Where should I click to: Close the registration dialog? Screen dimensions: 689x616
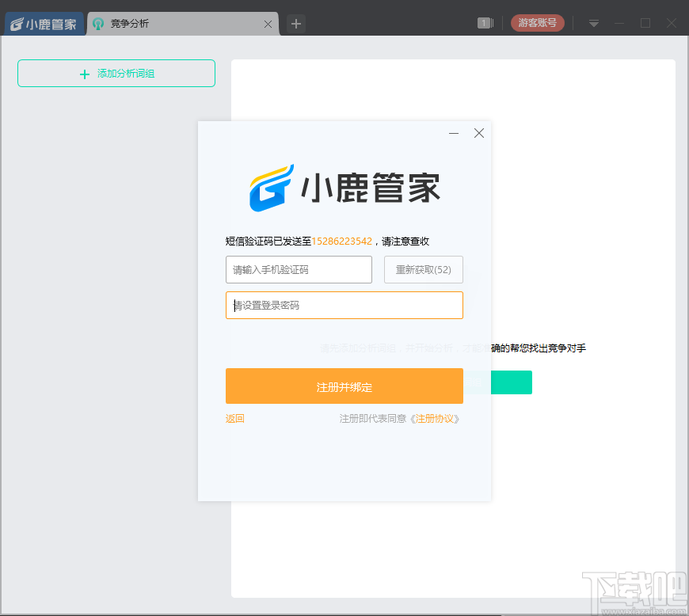point(478,133)
